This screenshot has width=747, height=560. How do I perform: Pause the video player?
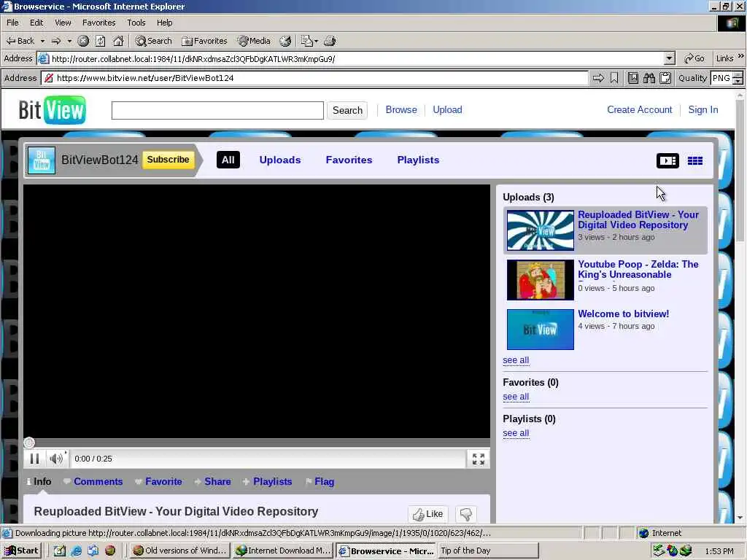pyautogui.click(x=34, y=459)
